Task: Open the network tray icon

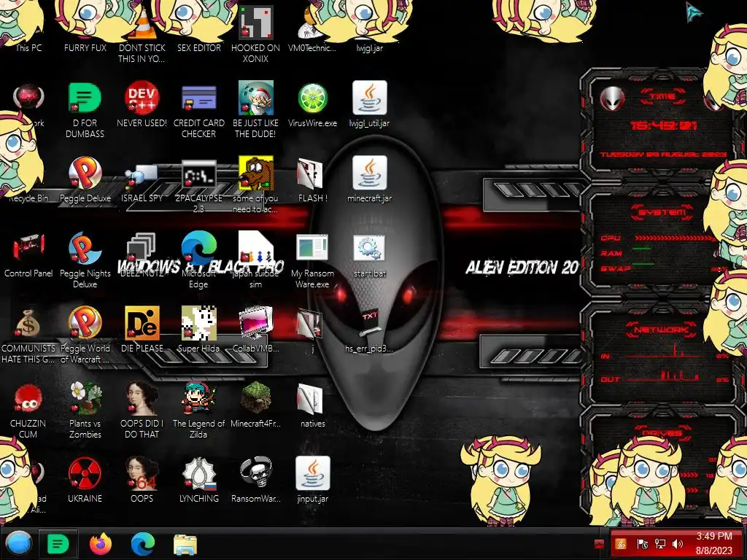Action: (659, 544)
